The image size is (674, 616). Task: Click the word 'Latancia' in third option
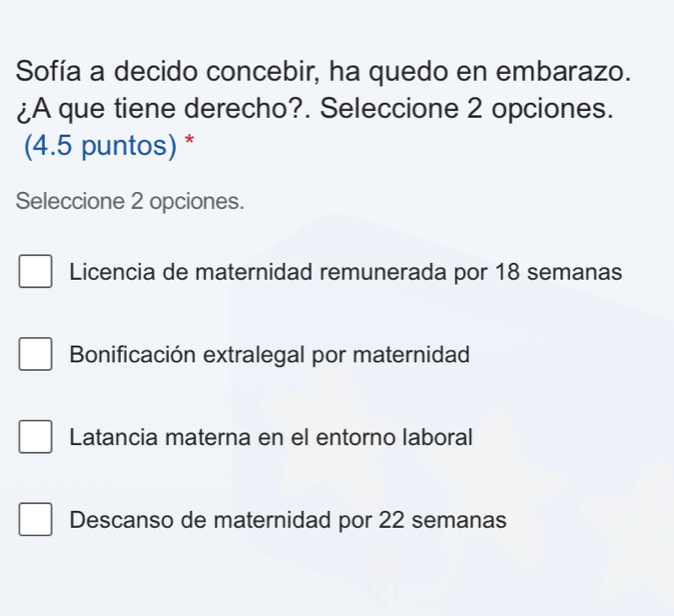[107, 438]
